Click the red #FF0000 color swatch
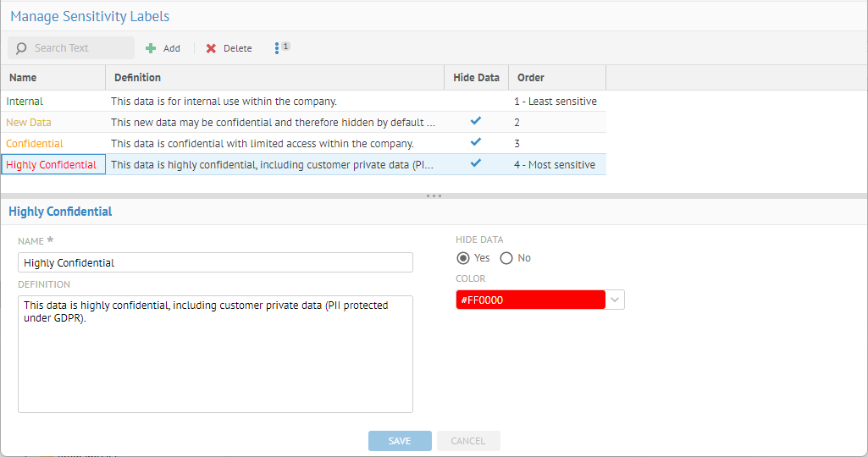Screen dimensions: 868x457 530,300
